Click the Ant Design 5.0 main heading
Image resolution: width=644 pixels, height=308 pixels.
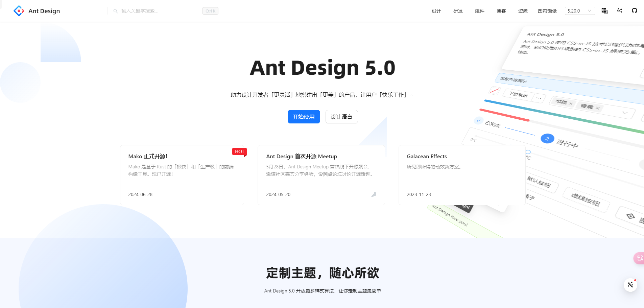pyautogui.click(x=323, y=68)
